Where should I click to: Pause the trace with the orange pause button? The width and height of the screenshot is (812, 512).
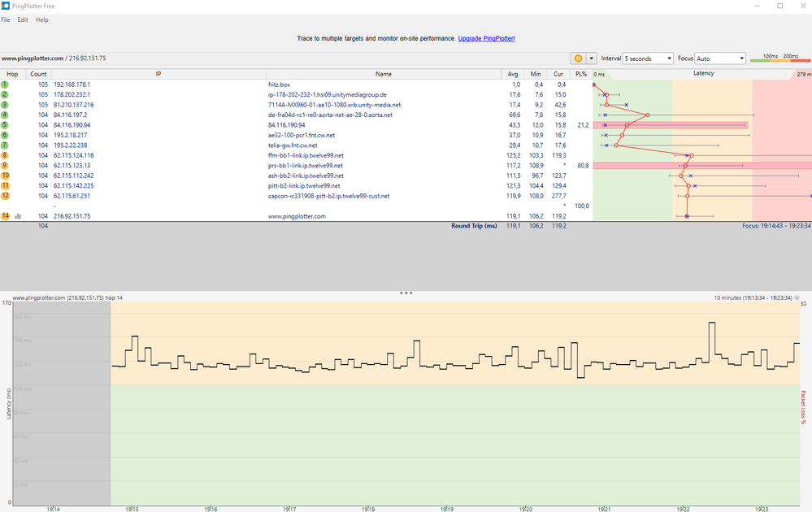[x=579, y=59]
